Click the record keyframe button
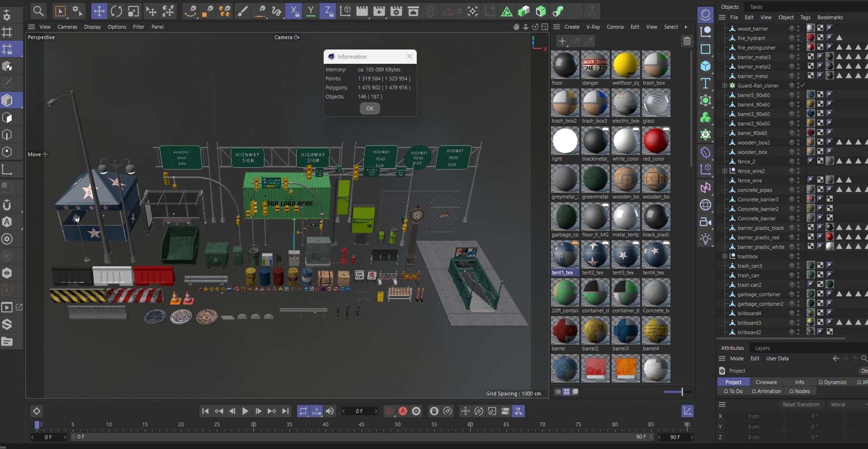This screenshot has height=449, width=868. coord(389,411)
